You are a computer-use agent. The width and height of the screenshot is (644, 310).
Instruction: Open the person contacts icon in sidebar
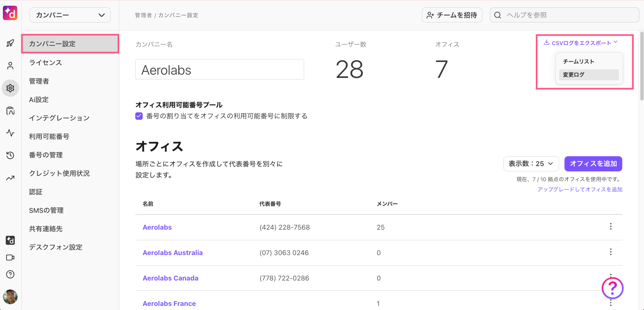[x=10, y=66]
